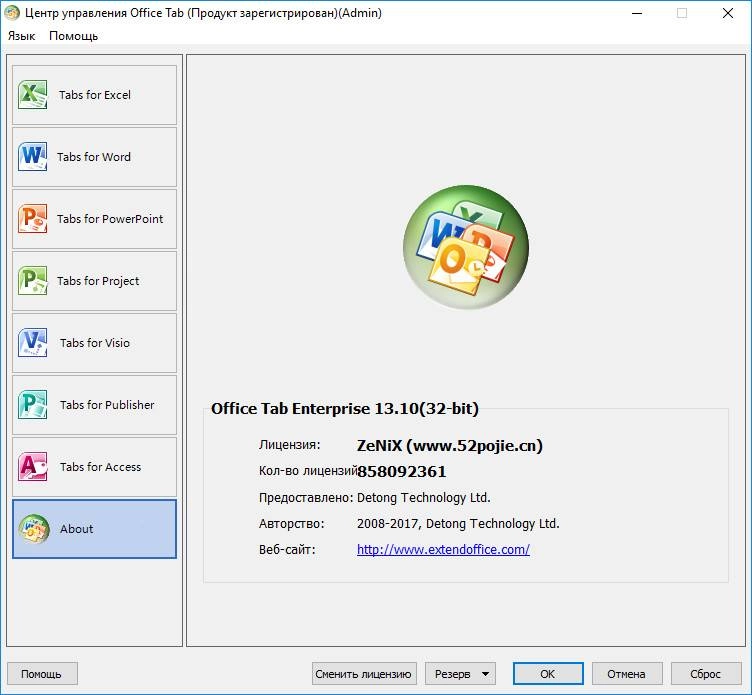Click the About icon in sidebar
This screenshot has width=752, height=695.
[x=34, y=529]
